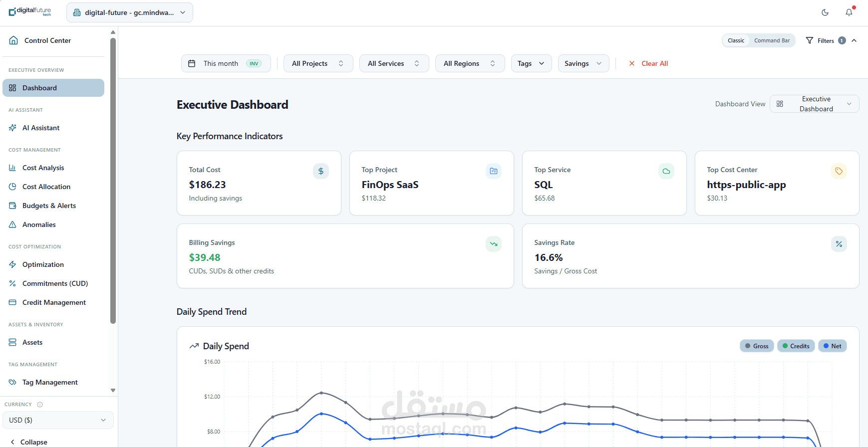Switch to Command Bar view
This screenshot has height=447, width=868.
click(x=772, y=40)
